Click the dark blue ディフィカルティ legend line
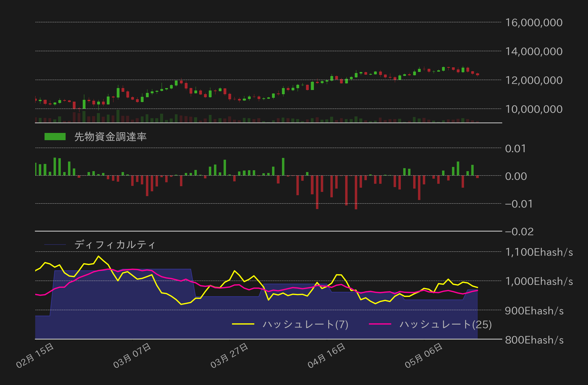 tap(55, 245)
